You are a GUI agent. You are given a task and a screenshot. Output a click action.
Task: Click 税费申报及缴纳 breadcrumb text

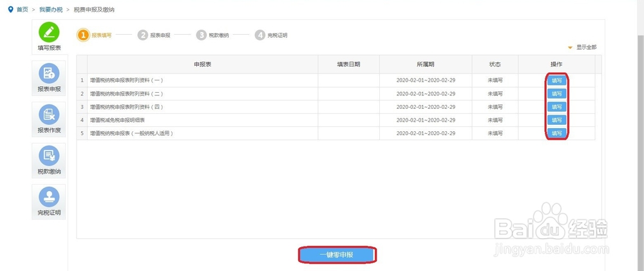coord(94,10)
